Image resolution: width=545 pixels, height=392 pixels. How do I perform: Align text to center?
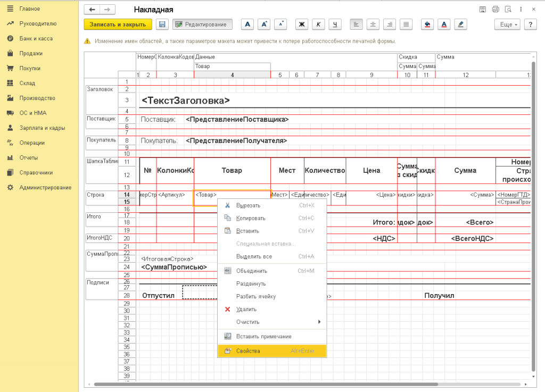click(x=373, y=24)
